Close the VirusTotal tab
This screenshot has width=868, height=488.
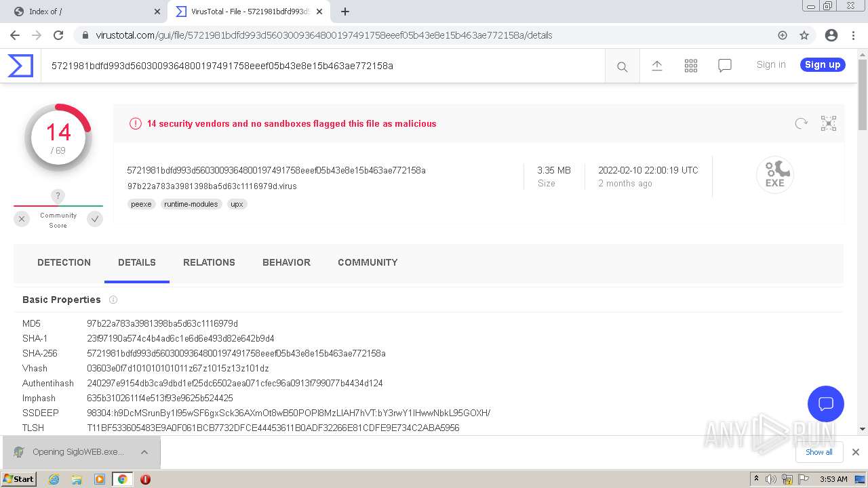(319, 12)
